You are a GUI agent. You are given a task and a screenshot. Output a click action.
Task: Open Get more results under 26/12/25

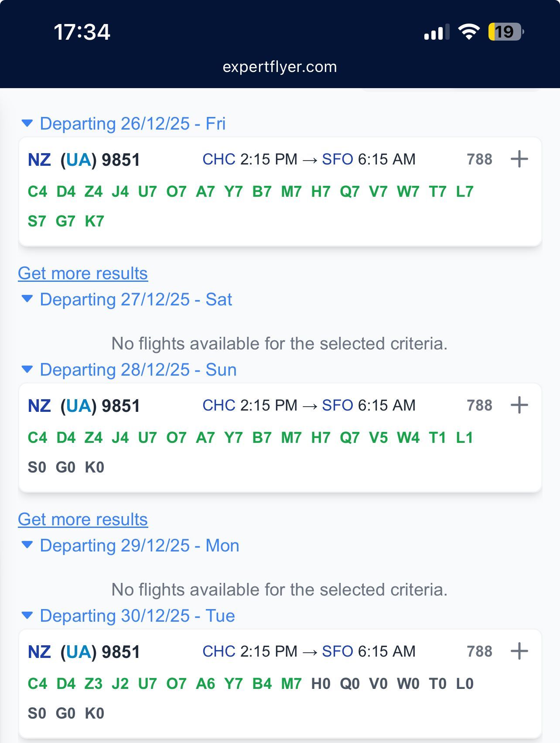pyautogui.click(x=83, y=274)
